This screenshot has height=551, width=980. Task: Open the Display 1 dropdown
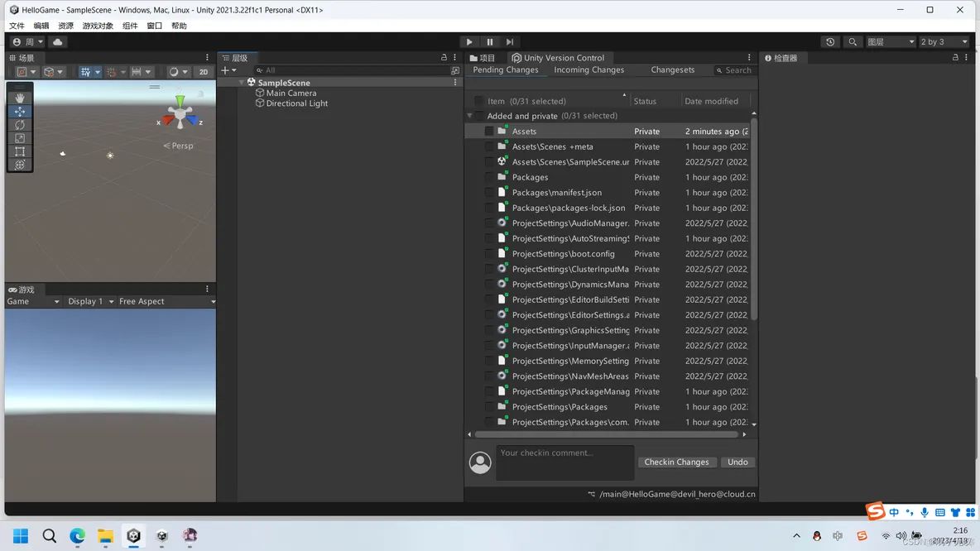[x=91, y=301]
